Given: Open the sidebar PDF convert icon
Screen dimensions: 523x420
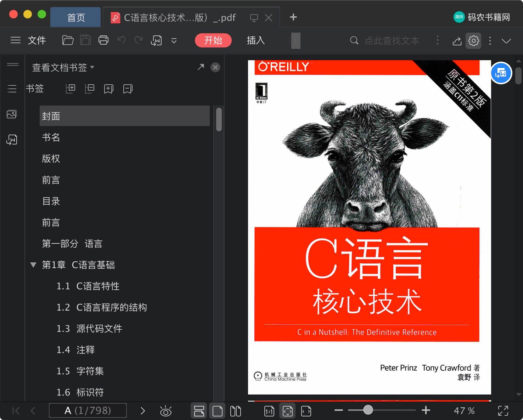Looking at the screenshot, I should tap(12, 140).
